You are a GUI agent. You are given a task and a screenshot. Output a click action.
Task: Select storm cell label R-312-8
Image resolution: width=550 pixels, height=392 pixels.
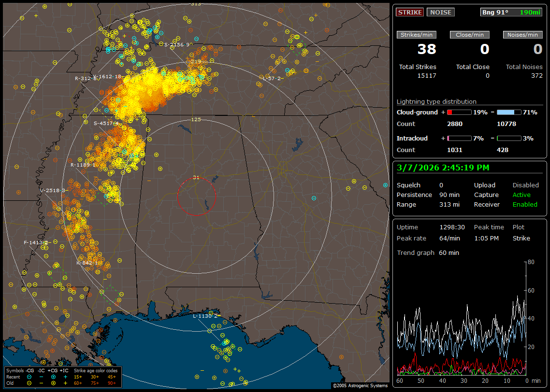(x=85, y=78)
